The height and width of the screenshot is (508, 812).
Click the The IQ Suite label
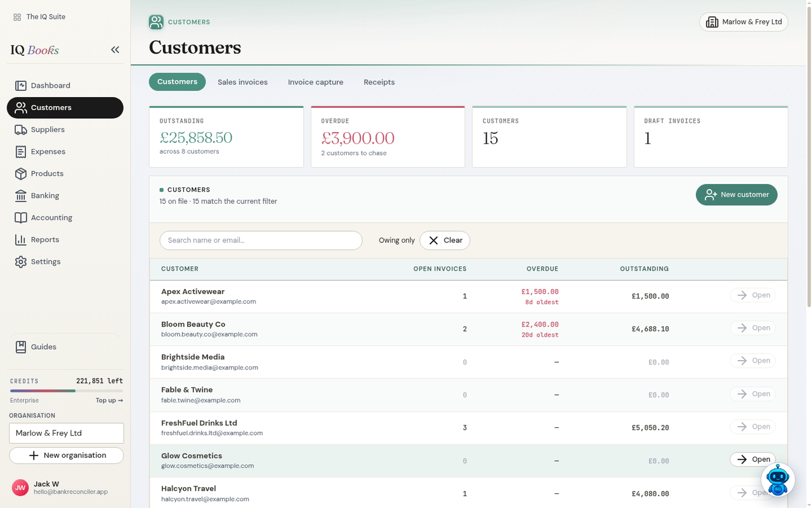pyautogui.click(x=46, y=17)
